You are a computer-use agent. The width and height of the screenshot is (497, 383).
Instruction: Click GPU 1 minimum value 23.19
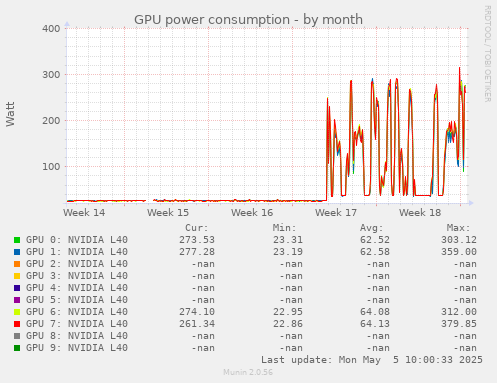tap(288, 252)
